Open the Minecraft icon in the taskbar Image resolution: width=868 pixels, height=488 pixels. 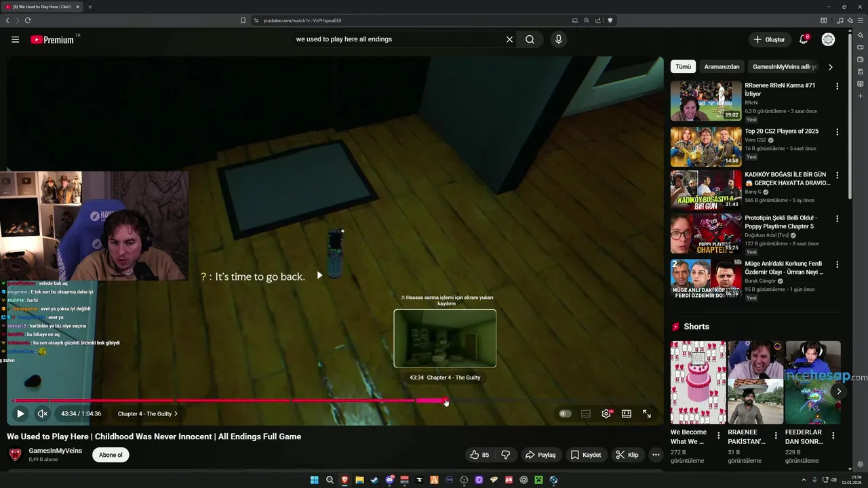538,480
